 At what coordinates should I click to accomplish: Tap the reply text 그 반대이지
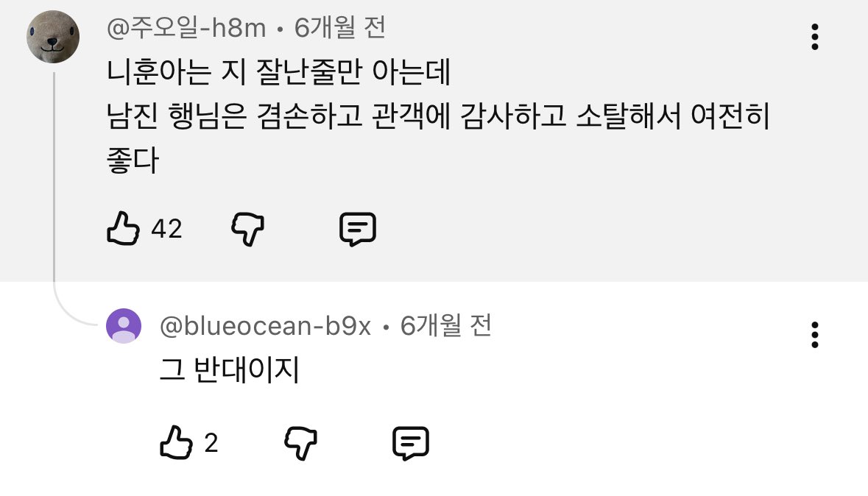[229, 369]
